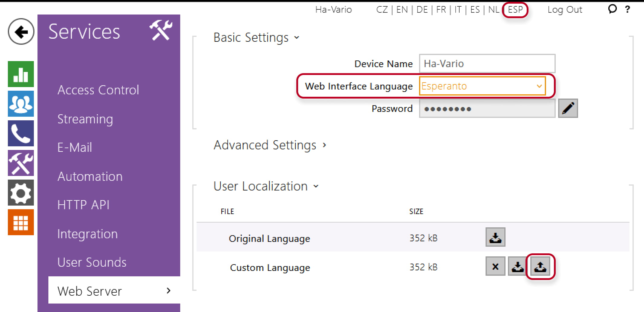Click the Password field
Image resolution: width=644 pixels, height=312 pixels.
click(x=487, y=109)
